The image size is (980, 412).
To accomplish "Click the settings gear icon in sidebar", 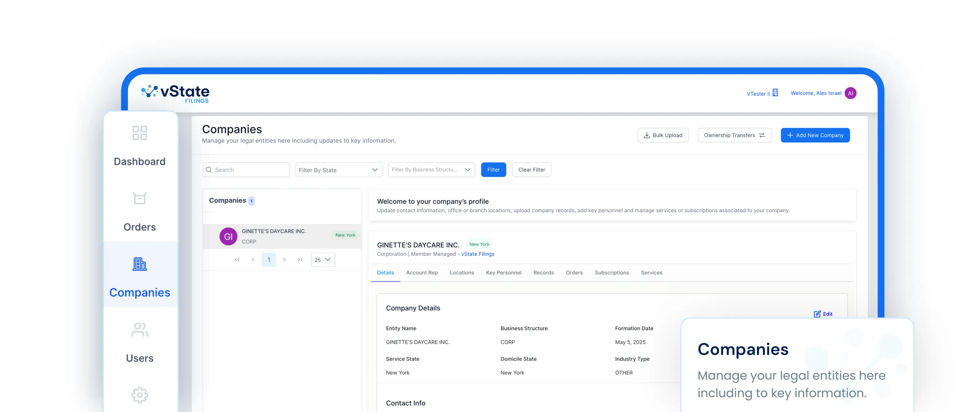I will [x=140, y=395].
